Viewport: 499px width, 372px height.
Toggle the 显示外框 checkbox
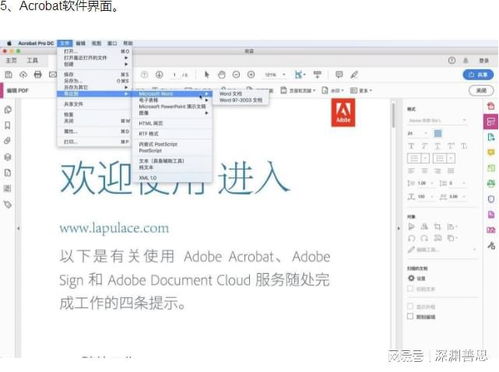(x=410, y=306)
